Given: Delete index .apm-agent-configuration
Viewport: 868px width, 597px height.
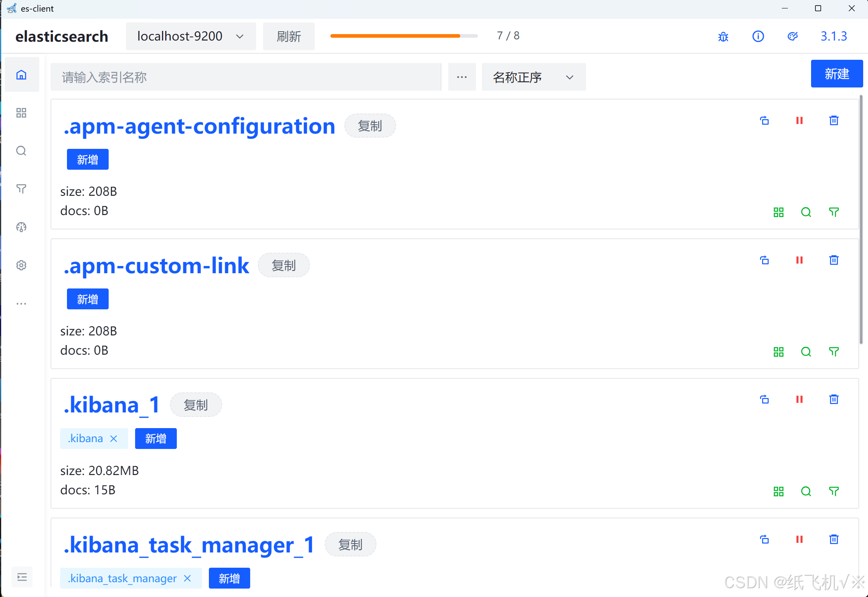Looking at the screenshot, I should click(x=834, y=120).
